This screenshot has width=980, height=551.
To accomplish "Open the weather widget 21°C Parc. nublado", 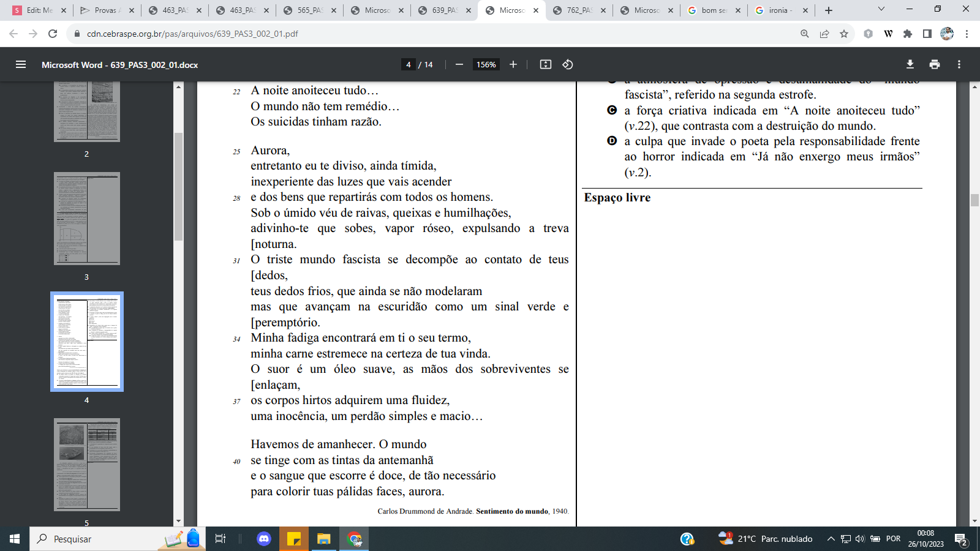I will click(x=766, y=539).
